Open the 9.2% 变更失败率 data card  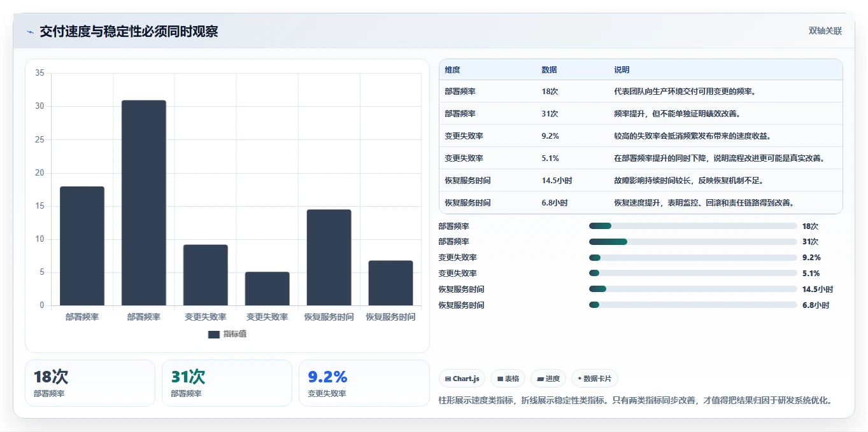point(364,383)
